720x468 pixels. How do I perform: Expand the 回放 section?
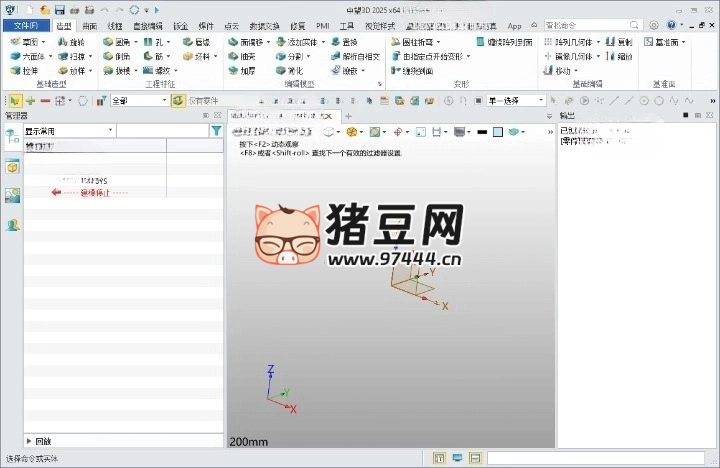(x=28, y=441)
